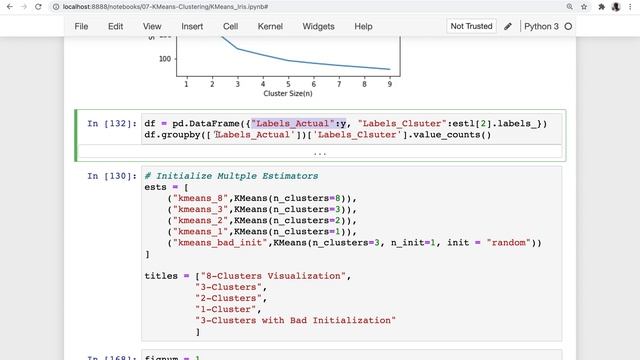Click the "kmeans_3" estimator line
The height and width of the screenshot is (360, 640).
point(262,209)
